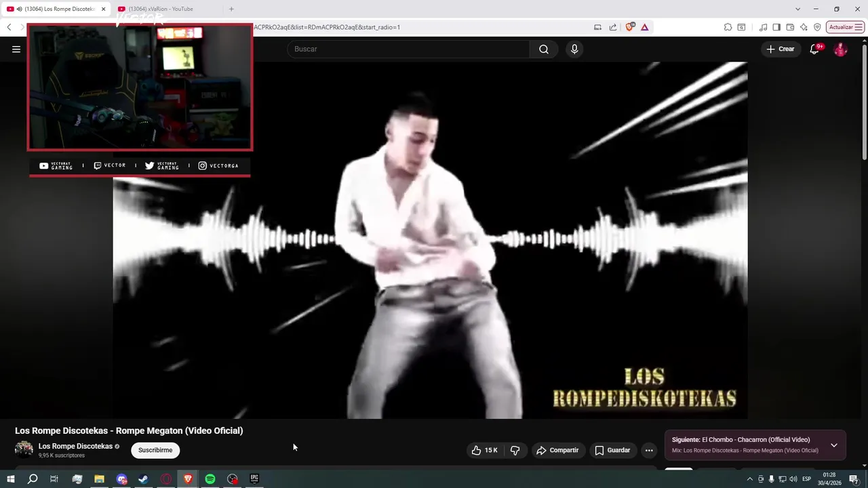868x488 pixels.
Task: Click the page search toolbar icon
Action: 741,27
